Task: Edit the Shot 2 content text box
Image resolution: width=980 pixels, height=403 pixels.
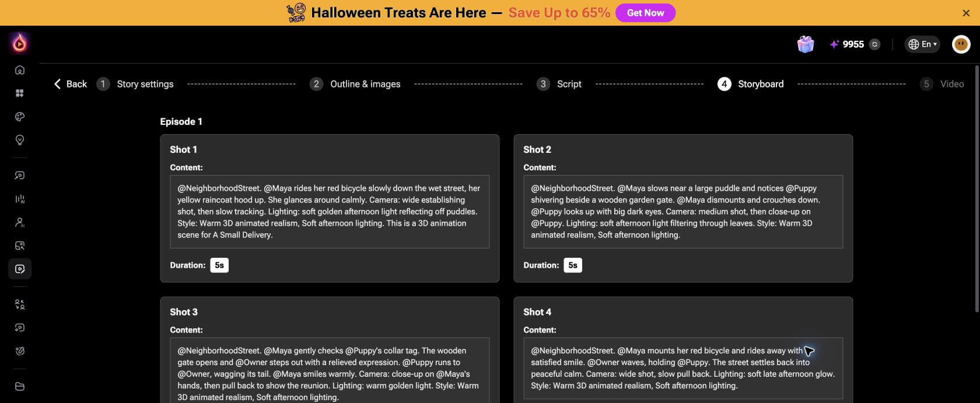Action: 683,212
